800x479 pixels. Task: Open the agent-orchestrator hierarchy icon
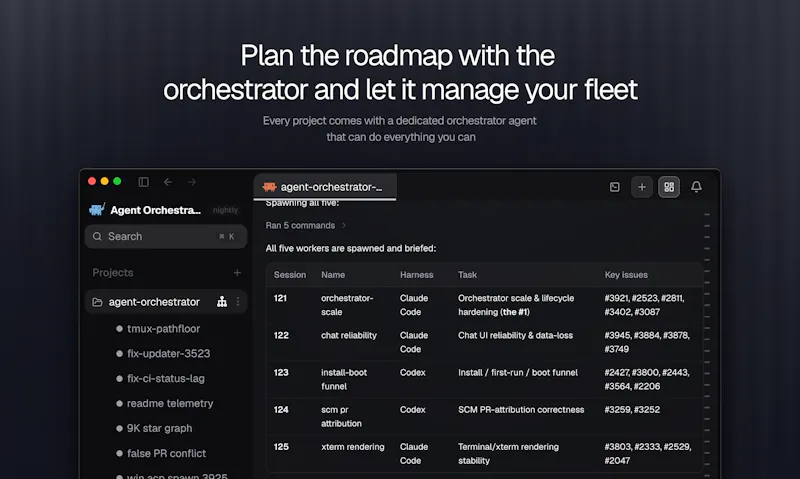pos(222,302)
